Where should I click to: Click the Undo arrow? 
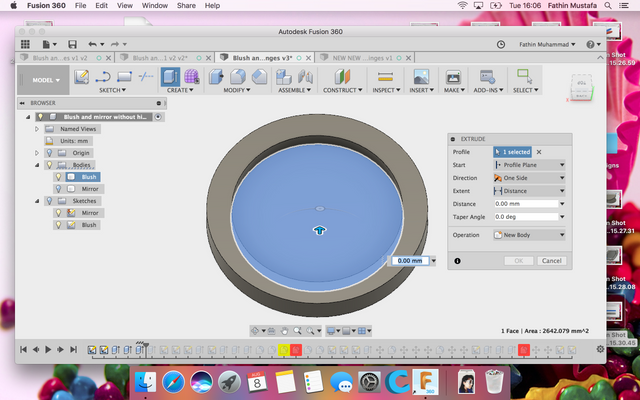tap(93, 44)
